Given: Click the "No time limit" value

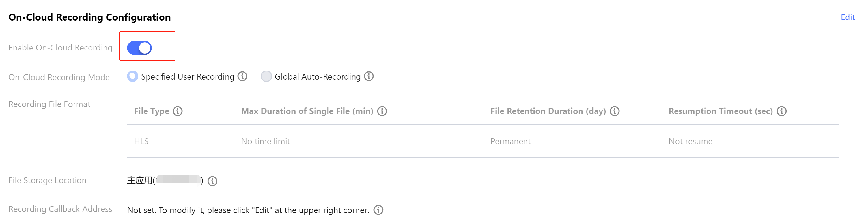Looking at the screenshot, I should pyautogui.click(x=265, y=141).
